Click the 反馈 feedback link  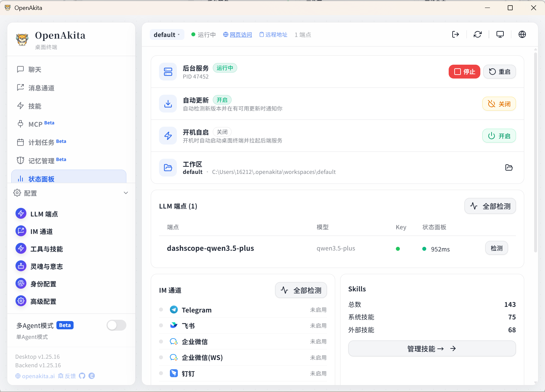pos(67,376)
